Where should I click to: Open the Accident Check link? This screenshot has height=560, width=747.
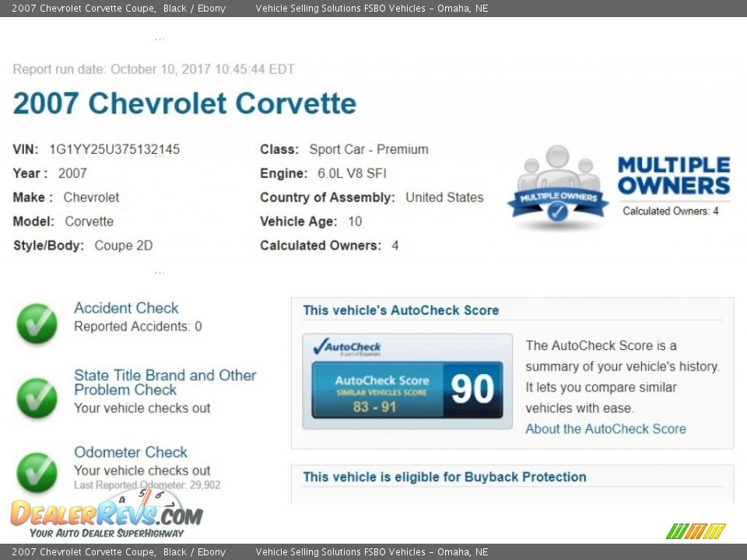pyautogui.click(x=126, y=308)
